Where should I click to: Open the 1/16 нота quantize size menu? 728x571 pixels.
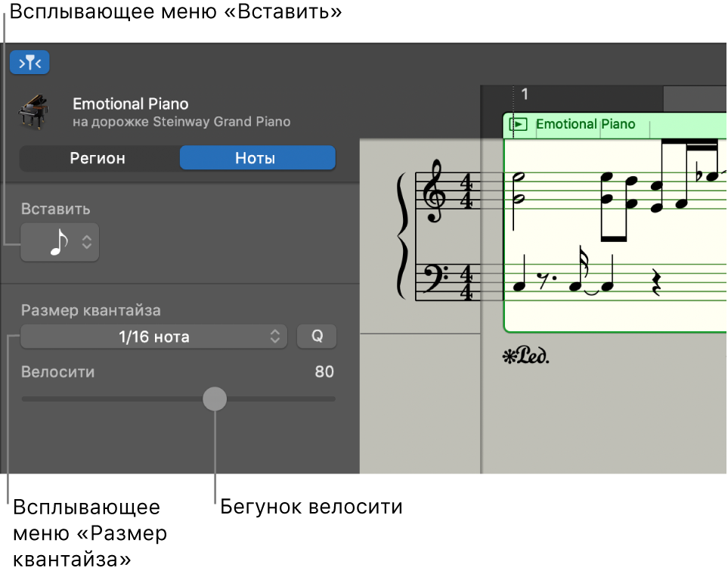tap(153, 337)
